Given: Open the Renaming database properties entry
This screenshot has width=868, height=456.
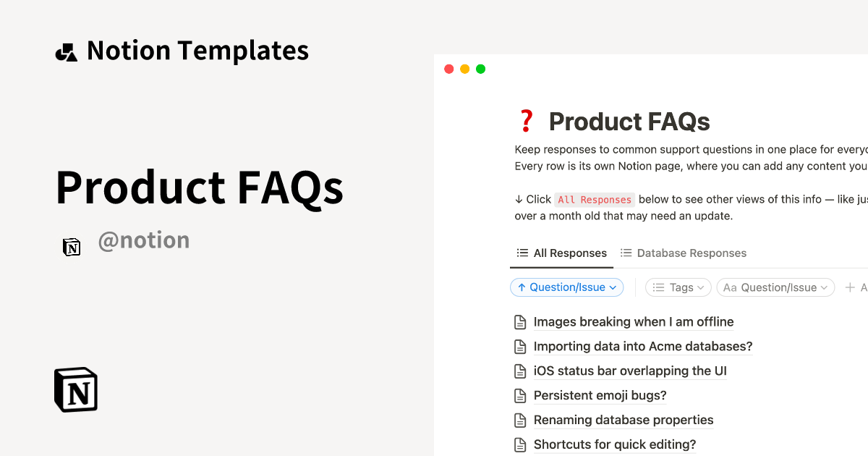Looking at the screenshot, I should pyautogui.click(x=624, y=421).
